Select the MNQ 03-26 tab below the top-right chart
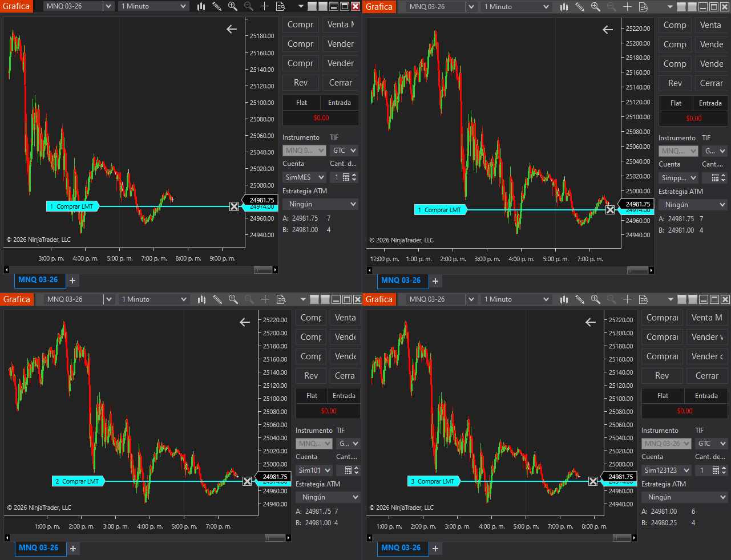 pos(401,281)
